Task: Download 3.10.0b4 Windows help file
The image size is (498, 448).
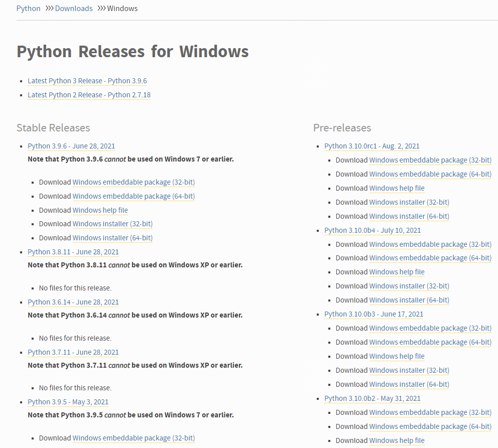Action: click(x=397, y=272)
